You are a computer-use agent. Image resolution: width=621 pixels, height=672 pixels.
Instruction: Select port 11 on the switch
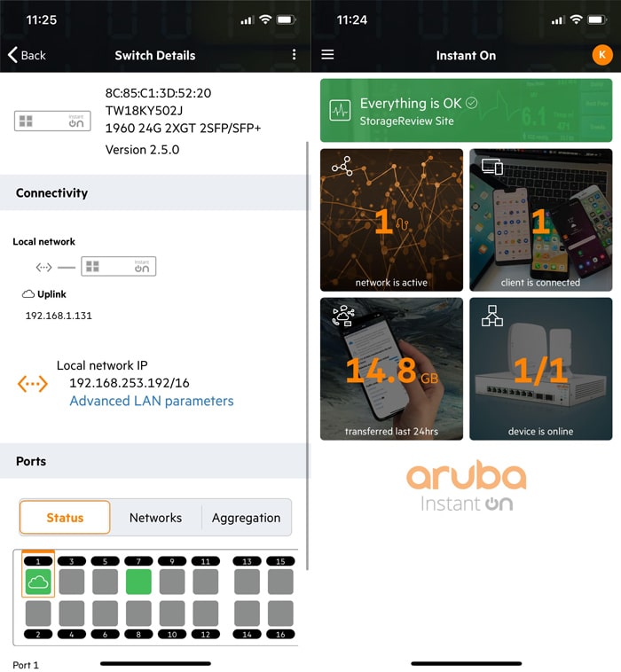(206, 582)
